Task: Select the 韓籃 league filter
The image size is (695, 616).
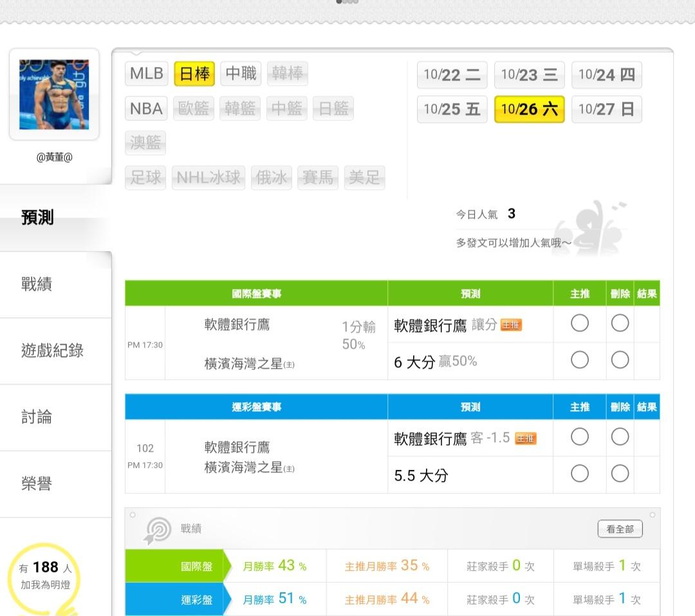Action: pyautogui.click(x=240, y=109)
